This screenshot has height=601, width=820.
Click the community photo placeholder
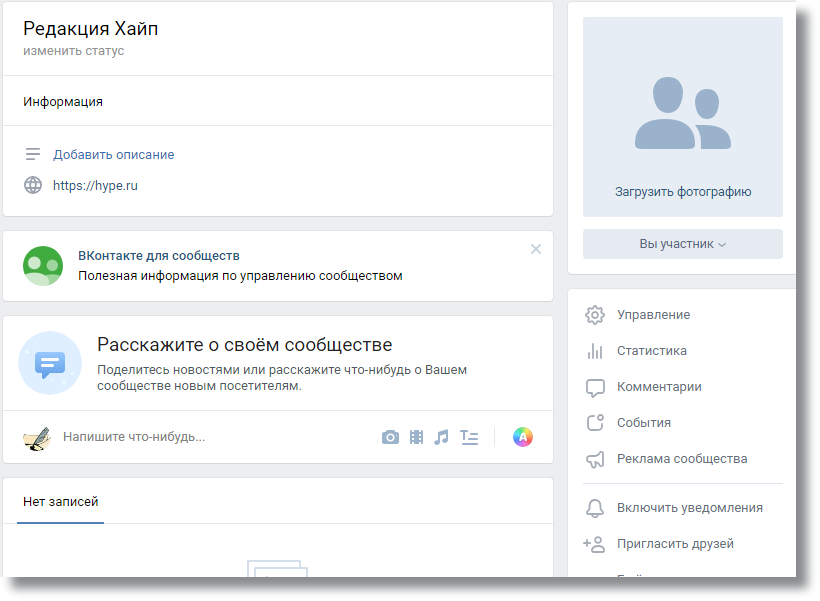[x=683, y=117]
